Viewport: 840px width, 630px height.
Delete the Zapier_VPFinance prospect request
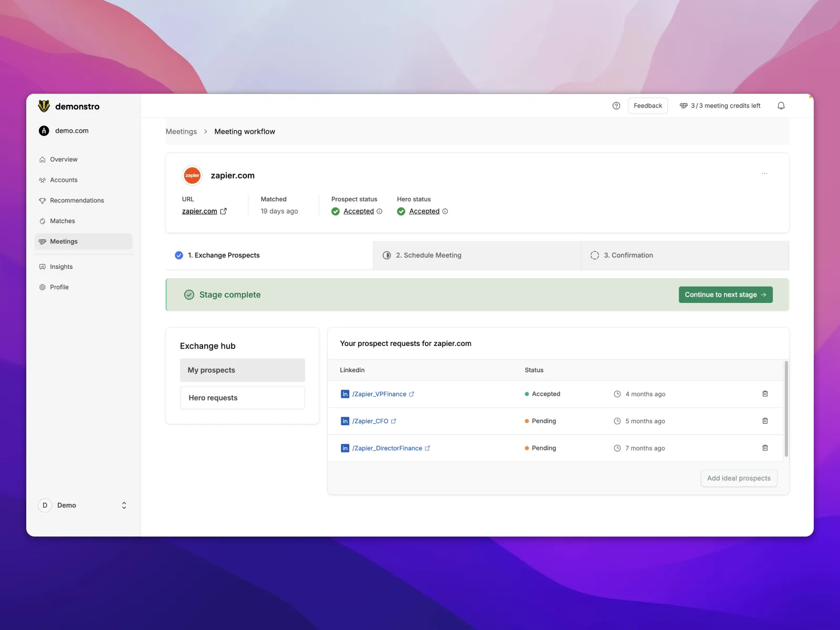[765, 394]
